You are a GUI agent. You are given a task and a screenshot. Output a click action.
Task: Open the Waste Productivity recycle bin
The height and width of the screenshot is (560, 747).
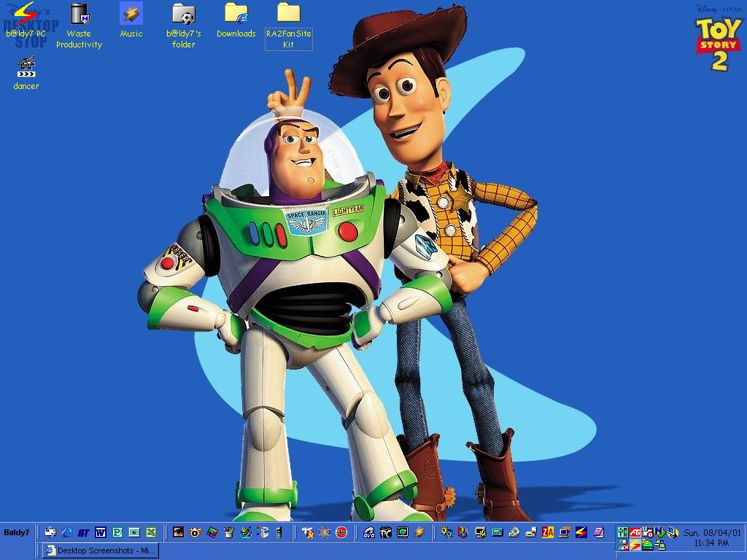point(79,14)
